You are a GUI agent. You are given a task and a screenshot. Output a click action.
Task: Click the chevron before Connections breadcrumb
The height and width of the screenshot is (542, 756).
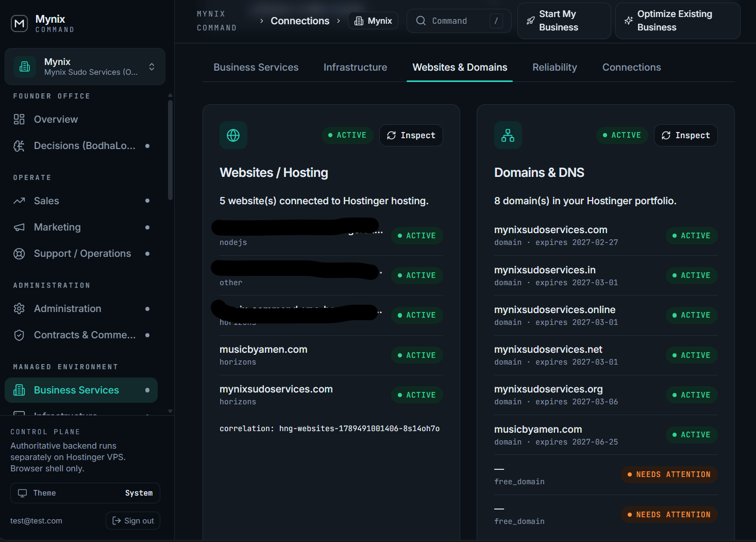click(x=262, y=21)
